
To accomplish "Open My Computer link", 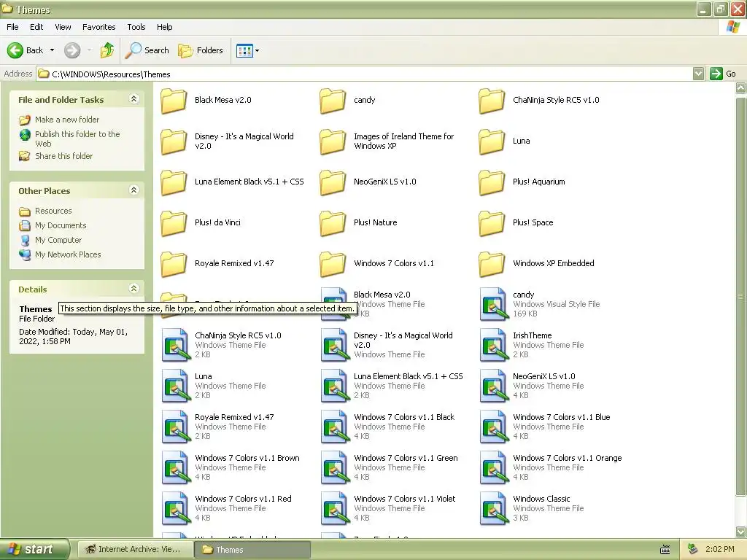I will (58, 240).
